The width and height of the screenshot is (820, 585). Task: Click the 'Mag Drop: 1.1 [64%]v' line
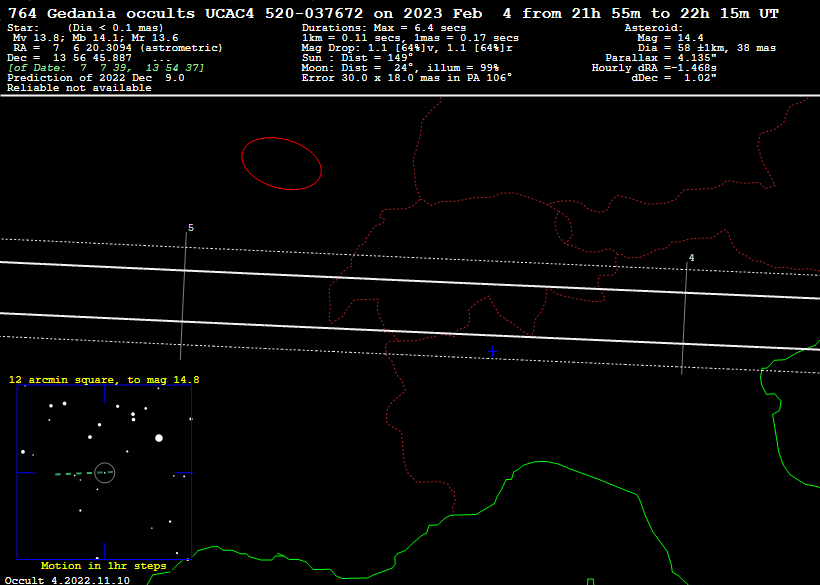click(407, 48)
